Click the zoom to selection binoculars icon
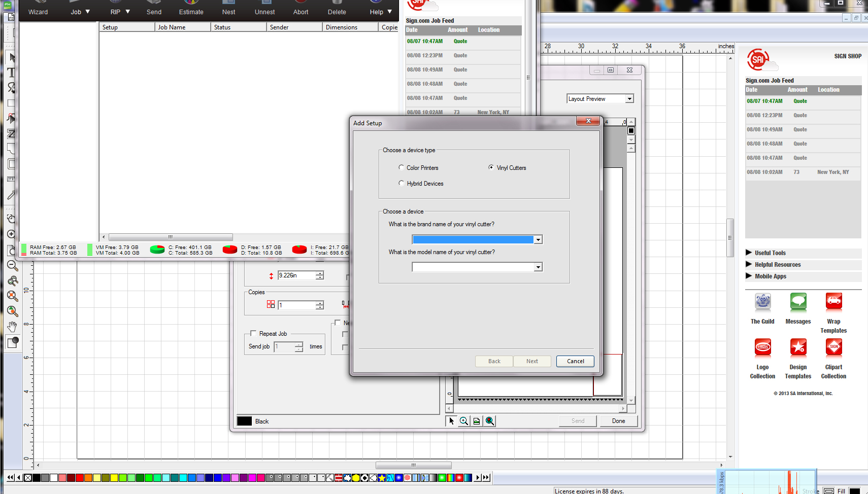This screenshot has height=494, width=868. tap(13, 281)
